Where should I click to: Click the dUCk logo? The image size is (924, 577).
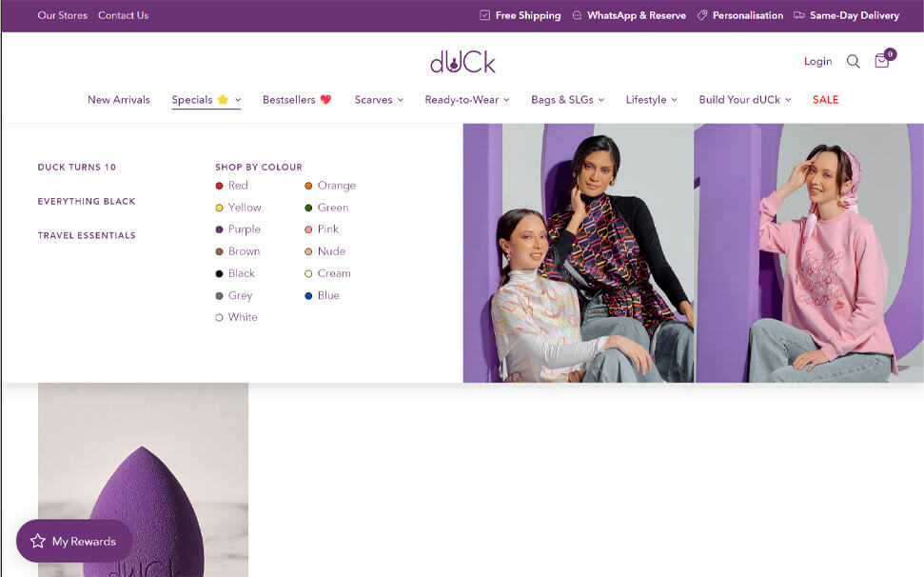pyautogui.click(x=462, y=62)
